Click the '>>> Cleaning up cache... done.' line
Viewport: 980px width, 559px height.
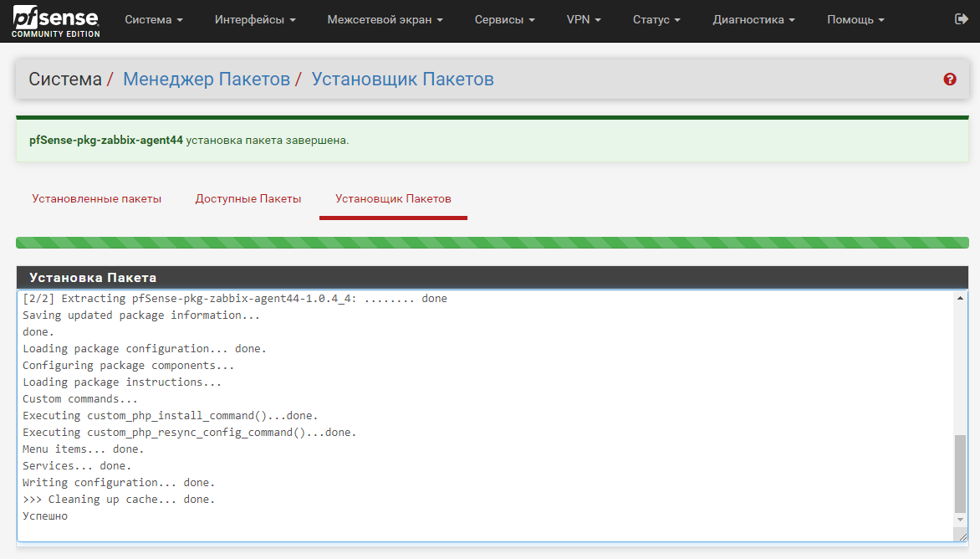coord(119,500)
